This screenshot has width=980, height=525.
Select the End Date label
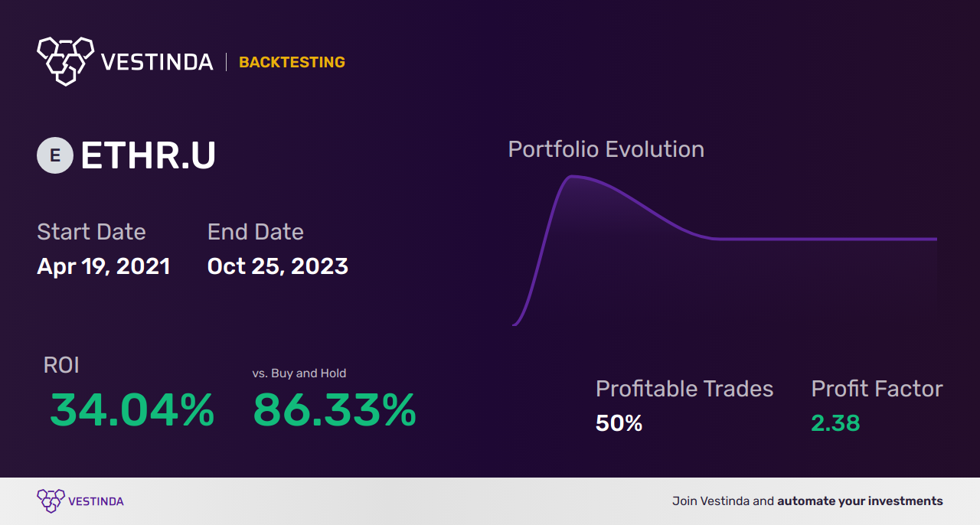pyautogui.click(x=256, y=232)
